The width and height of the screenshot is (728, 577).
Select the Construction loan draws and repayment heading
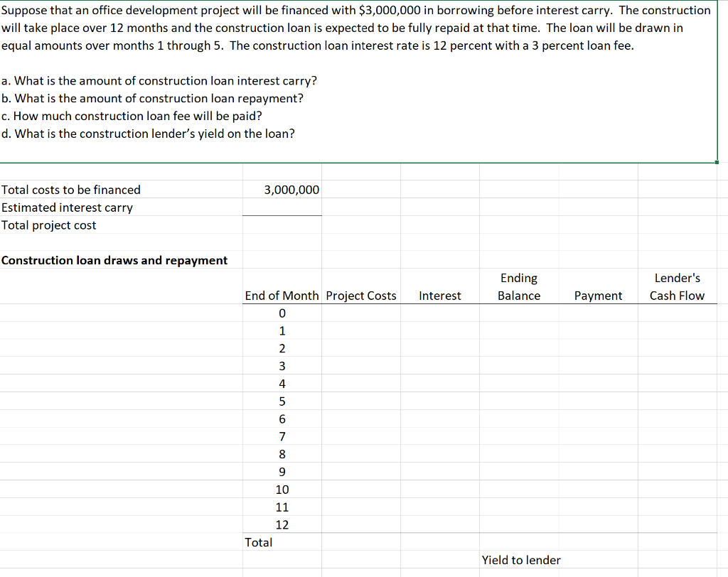click(x=115, y=260)
